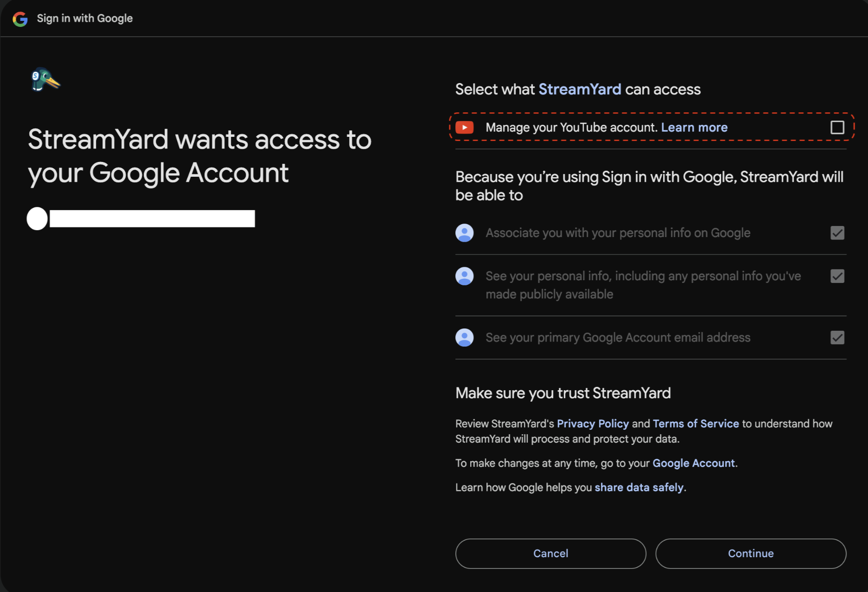The width and height of the screenshot is (868, 592).
Task: Open the share data safely link
Action: coord(639,487)
